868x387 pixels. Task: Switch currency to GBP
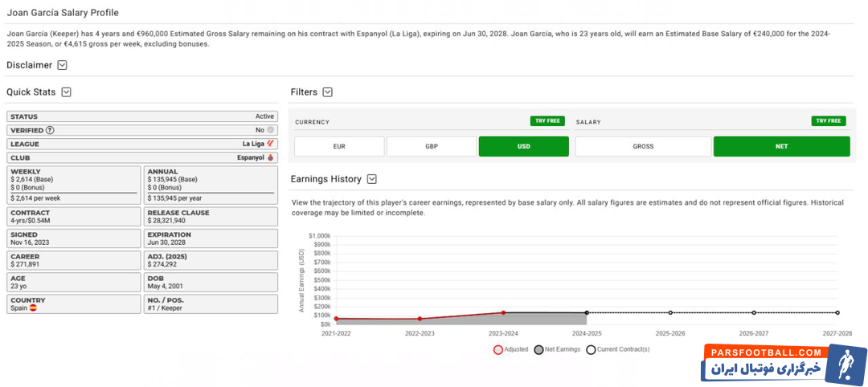point(431,147)
